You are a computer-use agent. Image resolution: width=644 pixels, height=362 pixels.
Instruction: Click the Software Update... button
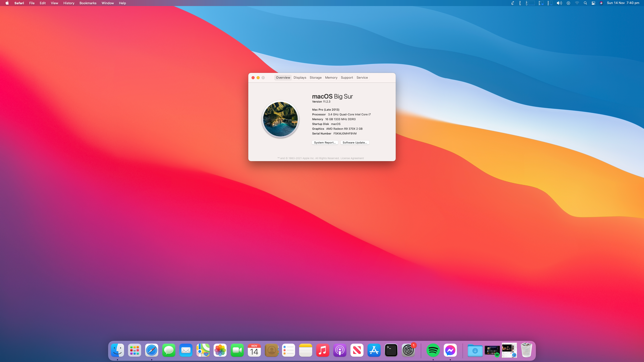tap(355, 143)
